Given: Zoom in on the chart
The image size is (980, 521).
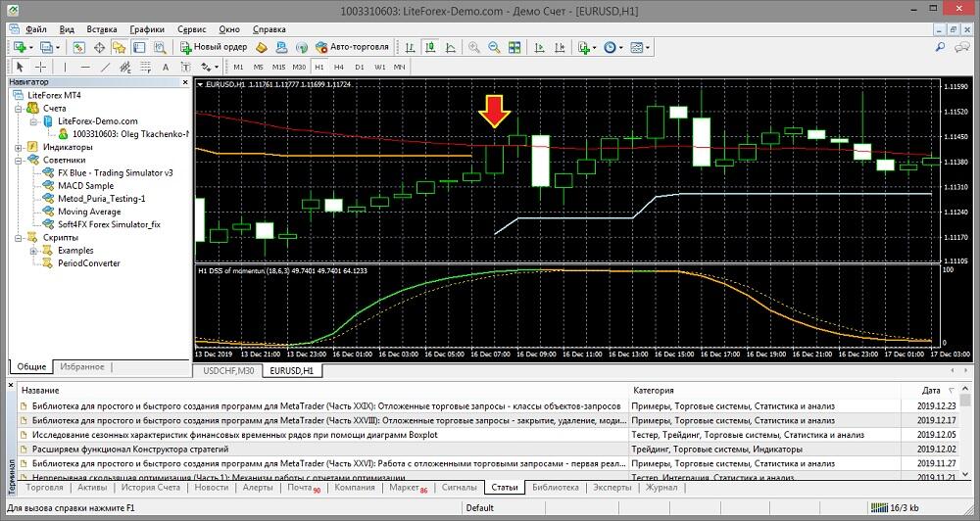Looking at the screenshot, I should point(474,47).
